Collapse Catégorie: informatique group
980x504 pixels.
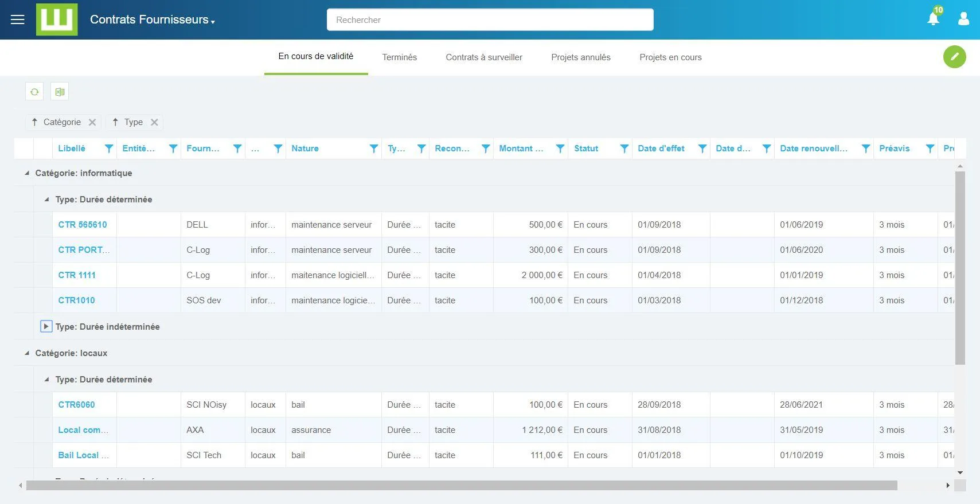point(27,173)
